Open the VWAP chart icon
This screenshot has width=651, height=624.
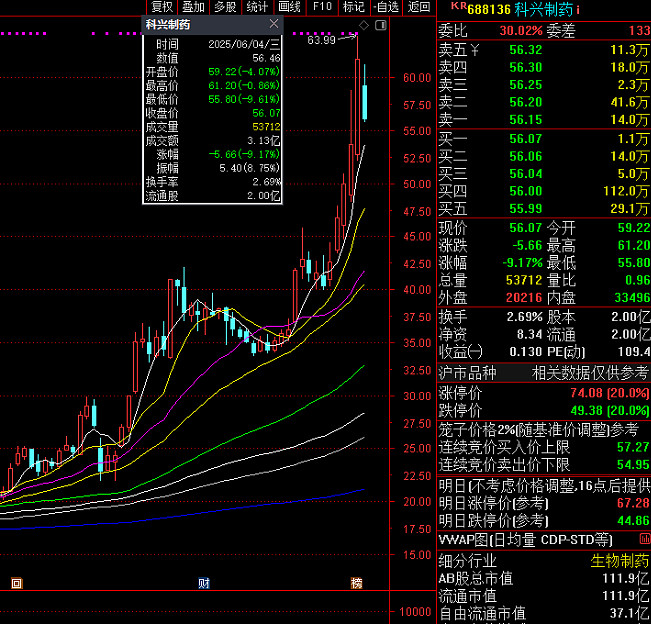point(645,539)
